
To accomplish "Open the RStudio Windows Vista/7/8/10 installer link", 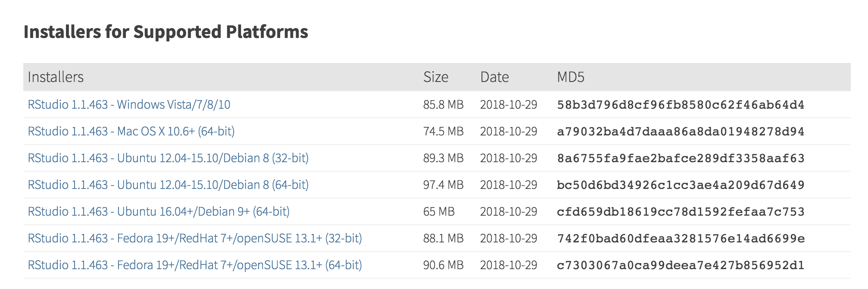I will (x=129, y=105).
